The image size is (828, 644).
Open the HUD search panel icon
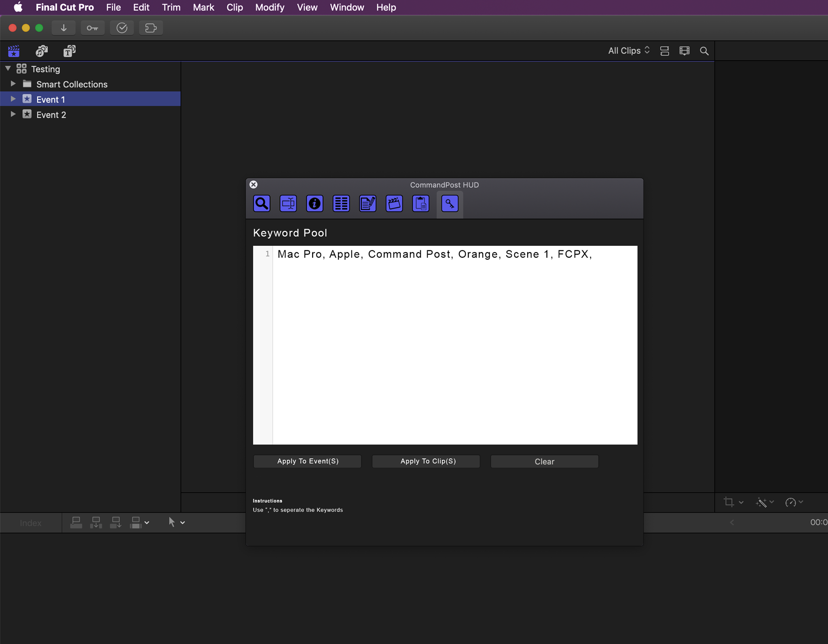tap(262, 203)
